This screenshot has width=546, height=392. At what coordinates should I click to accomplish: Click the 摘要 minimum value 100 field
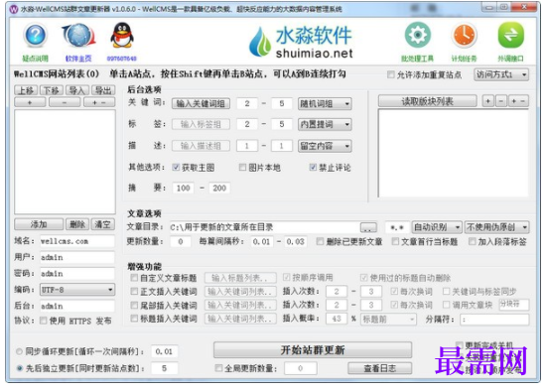click(x=184, y=188)
